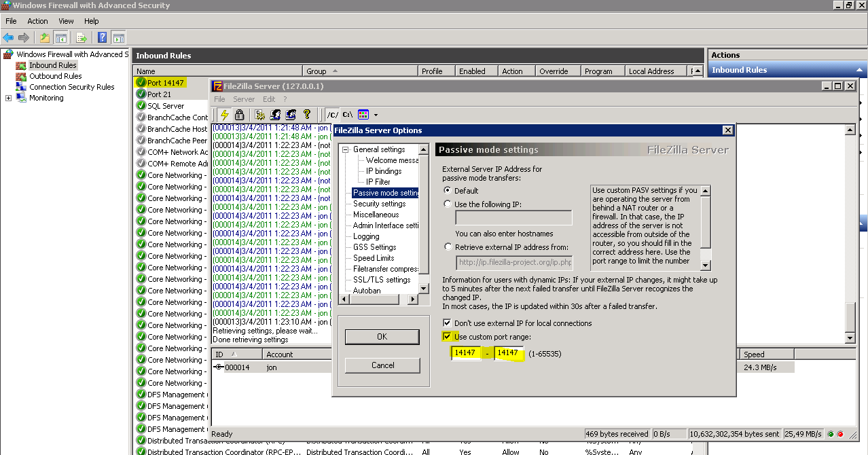The width and height of the screenshot is (868, 455).
Task: Open the Action menu in the firewall window
Action: (x=37, y=21)
